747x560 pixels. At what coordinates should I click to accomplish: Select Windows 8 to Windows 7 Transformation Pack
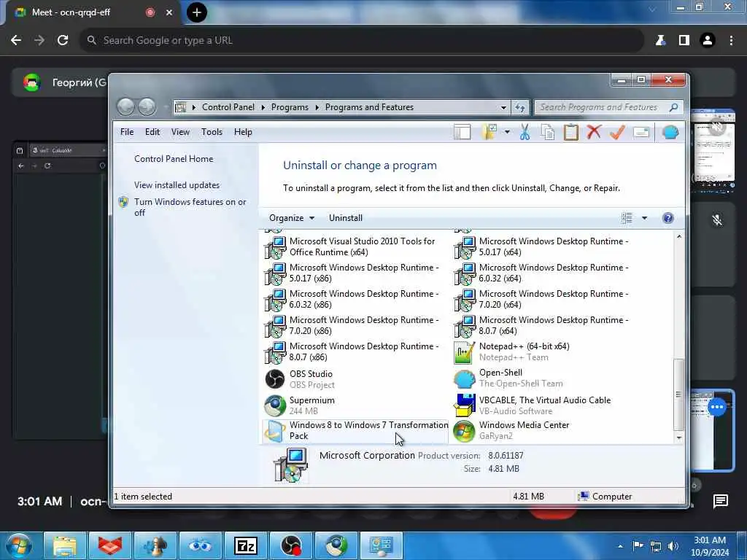point(355,430)
